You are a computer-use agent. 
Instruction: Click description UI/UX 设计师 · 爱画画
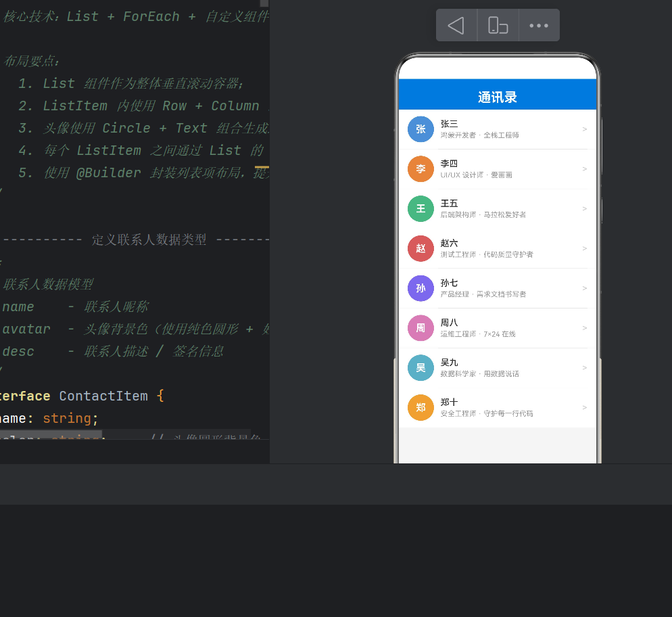[476, 175]
